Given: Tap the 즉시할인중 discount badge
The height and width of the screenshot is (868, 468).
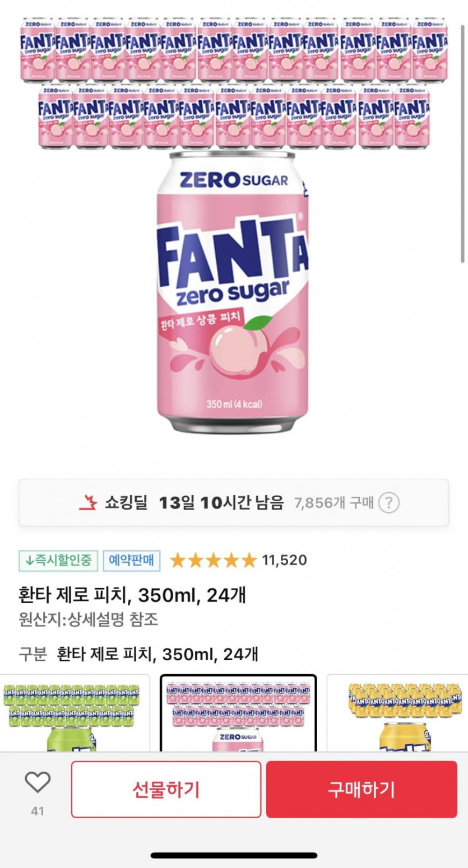Looking at the screenshot, I should coord(58,560).
